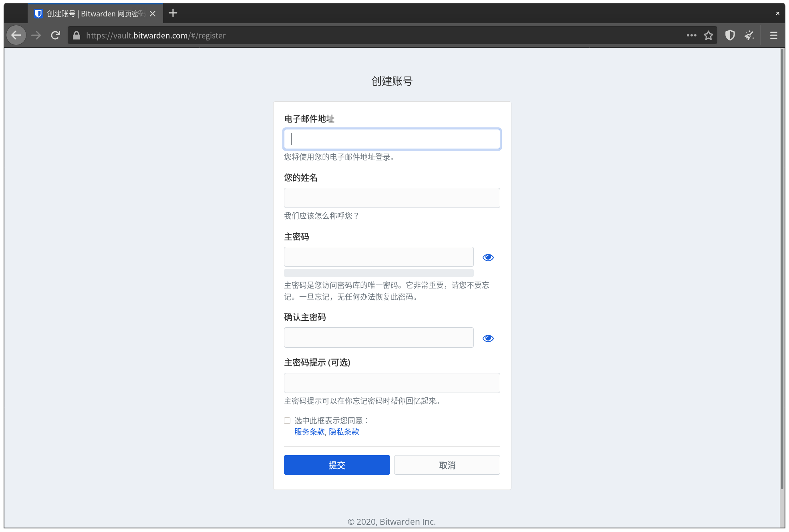Click the padlock site security icon
This screenshot has width=789, height=532.
tap(76, 35)
